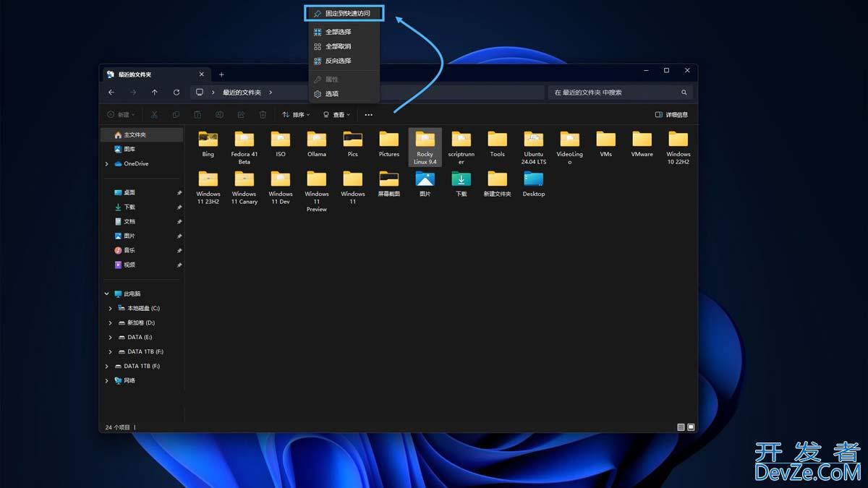Open the 查看 view dropdown
This screenshot has height=488, width=868.
(x=336, y=115)
